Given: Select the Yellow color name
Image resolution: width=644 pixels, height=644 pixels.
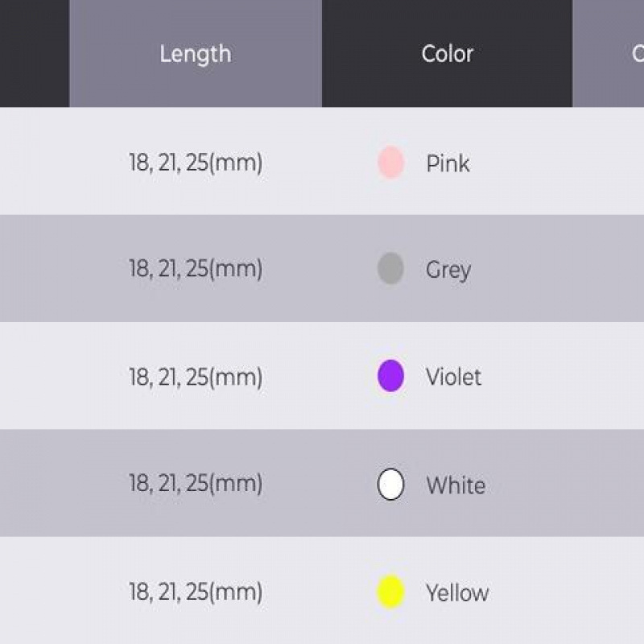Looking at the screenshot, I should [x=457, y=593].
